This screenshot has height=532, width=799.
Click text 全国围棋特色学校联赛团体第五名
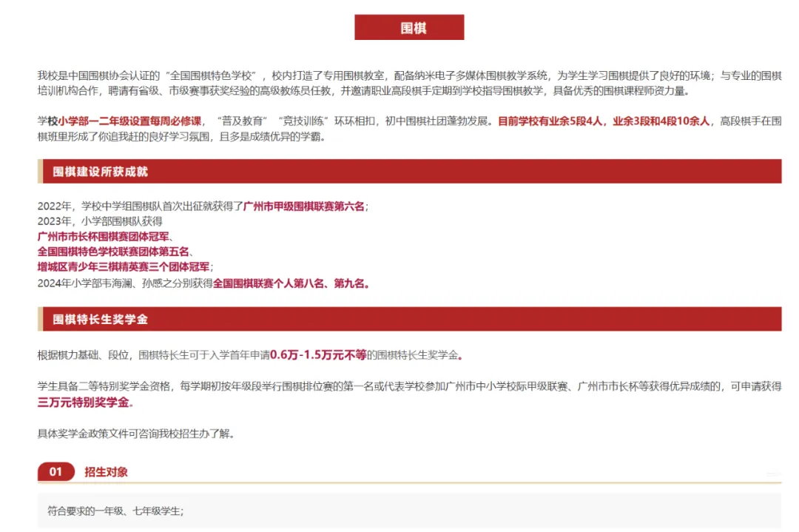pyautogui.click(x=113, y=252)
